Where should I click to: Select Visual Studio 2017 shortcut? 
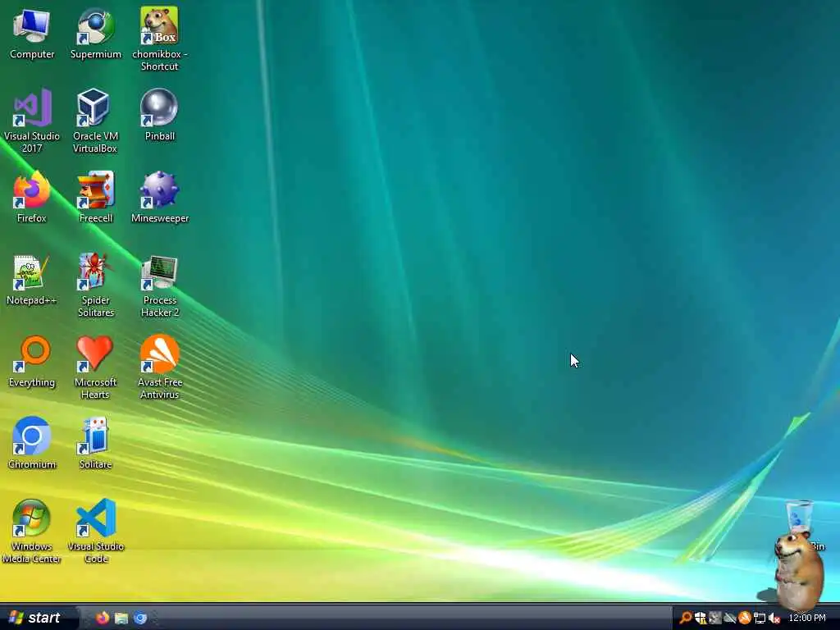[x=32, y=121]
